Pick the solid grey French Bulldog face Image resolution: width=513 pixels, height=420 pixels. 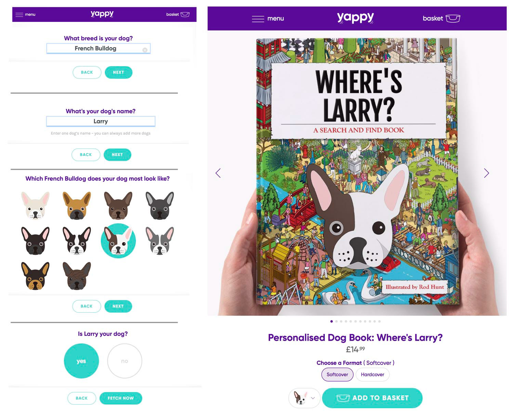[x=160, y=205]
